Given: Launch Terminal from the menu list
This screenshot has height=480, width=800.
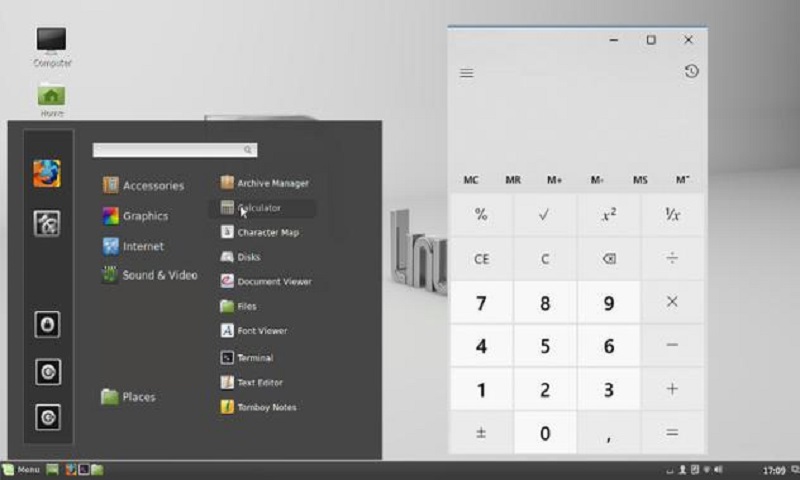Looking at the screenshot, I should tap(246, 358).
